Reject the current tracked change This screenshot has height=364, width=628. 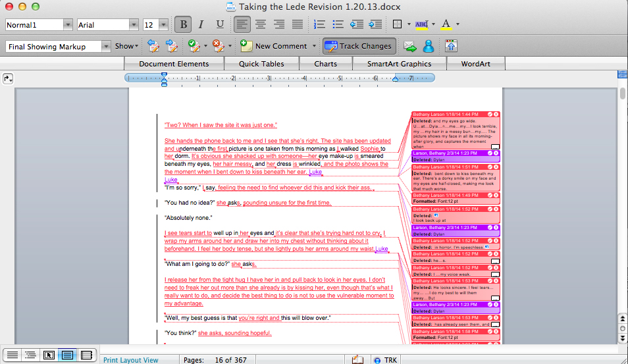tap(217, 46)
